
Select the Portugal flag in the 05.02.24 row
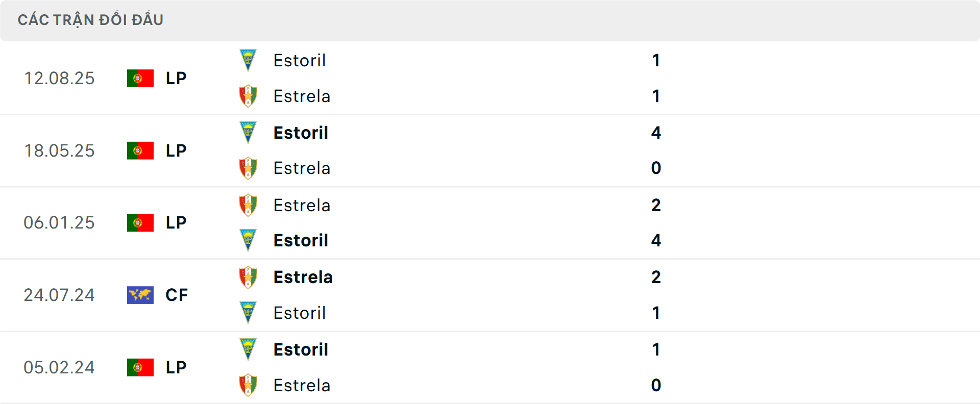tap(140, 367)
